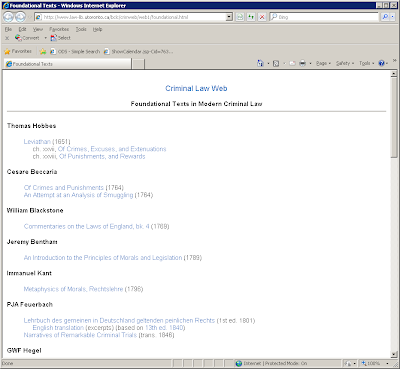Open the address bar history dropdown

click(229, 17)
